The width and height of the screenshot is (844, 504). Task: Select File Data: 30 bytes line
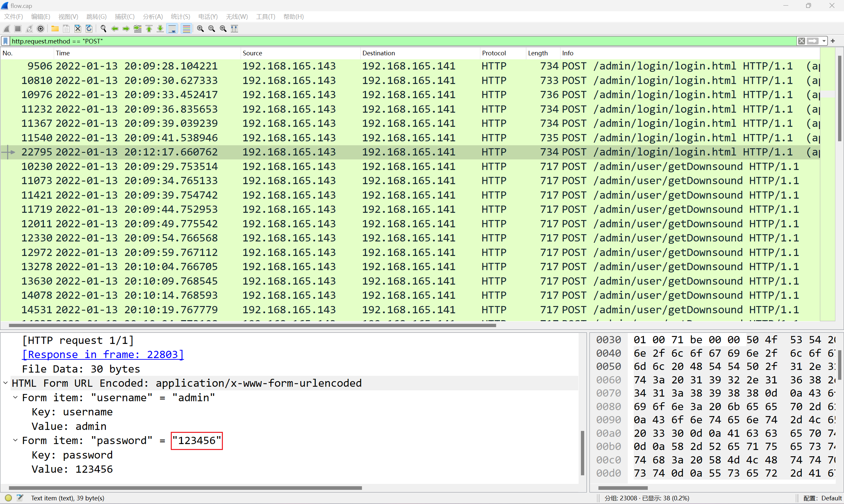pyautogui.click(x=81, y=369)
